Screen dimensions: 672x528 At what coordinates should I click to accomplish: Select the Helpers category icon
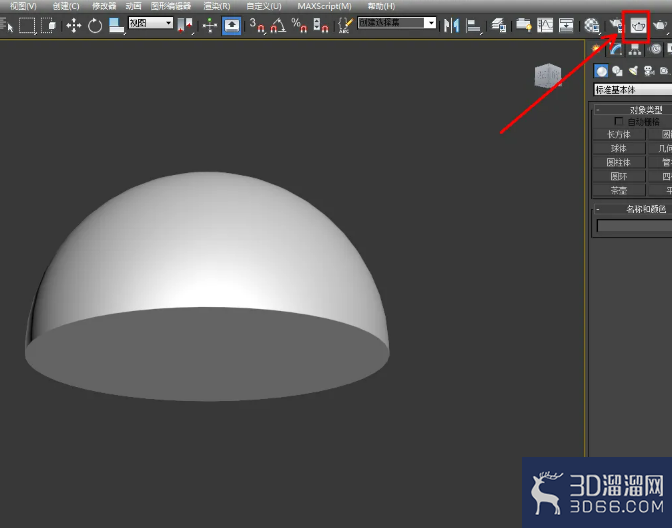pos(664,71)
